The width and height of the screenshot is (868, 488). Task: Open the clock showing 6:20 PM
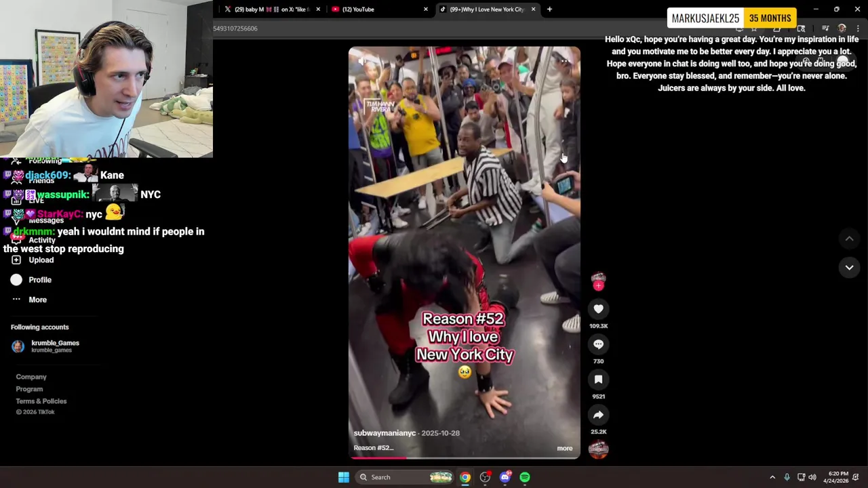(x=835, y=477)
